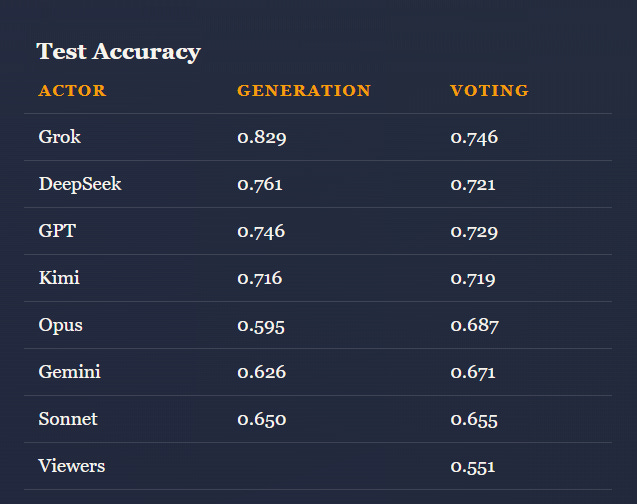Screen dimensions: 637x504
Task: Click Grok's generation score 0.829
Action: pyautogui.click(x=262, y=137)
